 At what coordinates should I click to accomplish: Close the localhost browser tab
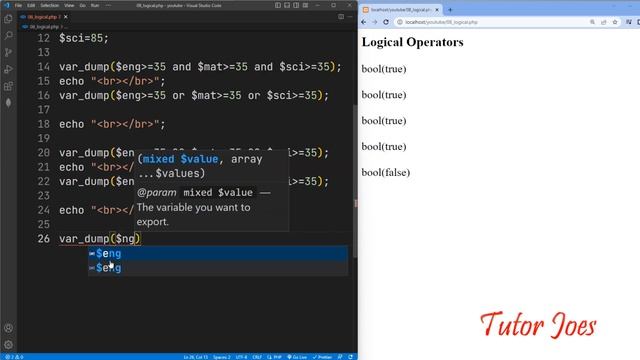click(x=437, y=9)
